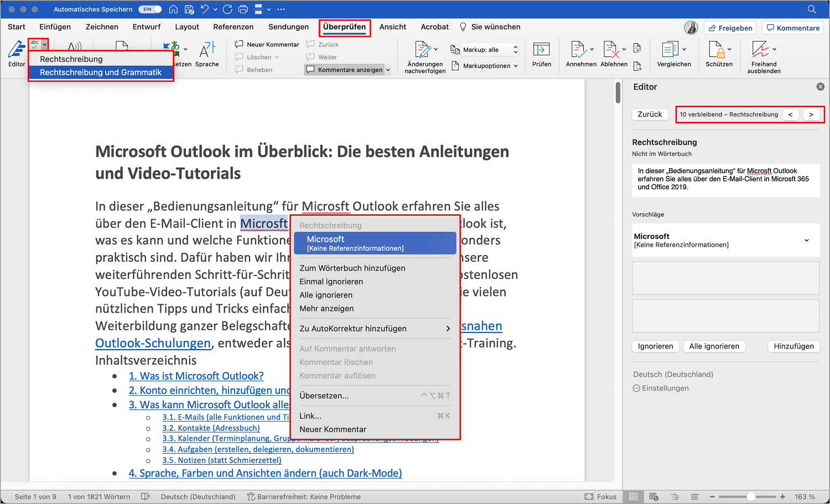Click the zoom slider handle
This screenshot has height=504, width=830.
pyautogui.click(x=751, y=497)
